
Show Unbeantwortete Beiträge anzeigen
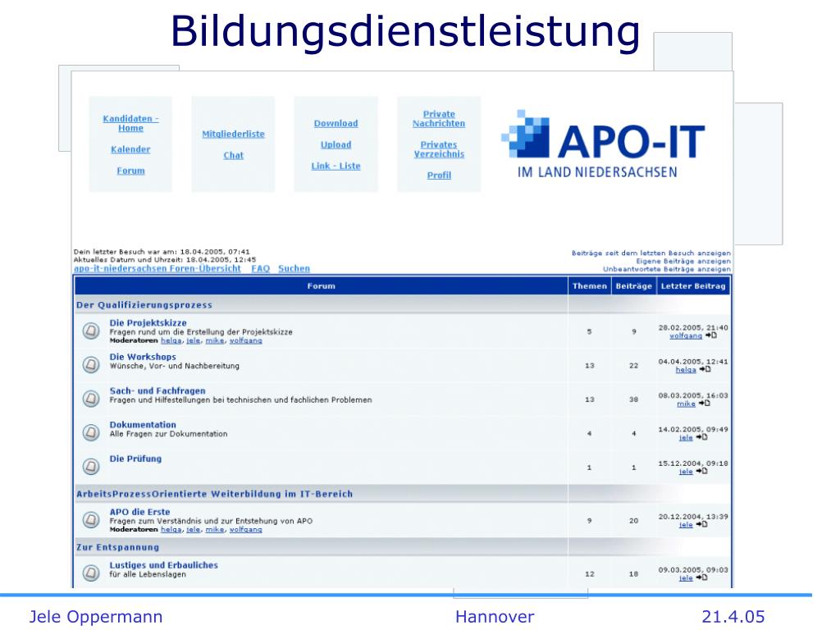click(666, 269)
